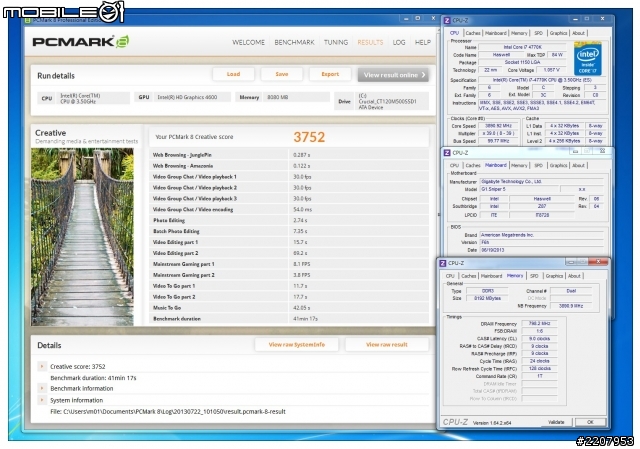Select Video Group Chat / Video encoding row
Image resolution: width=640 pixels, height=449 pixels.
[x=289, y=209]
